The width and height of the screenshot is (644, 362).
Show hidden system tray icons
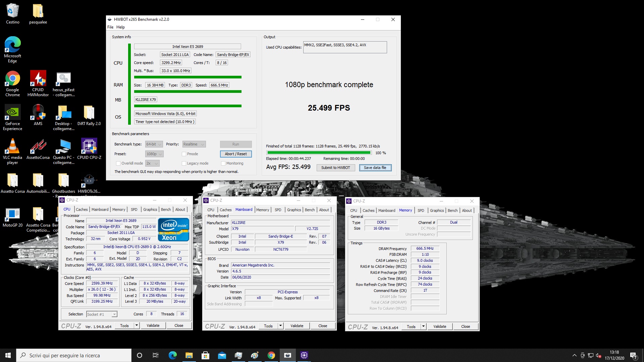point(574,355)
